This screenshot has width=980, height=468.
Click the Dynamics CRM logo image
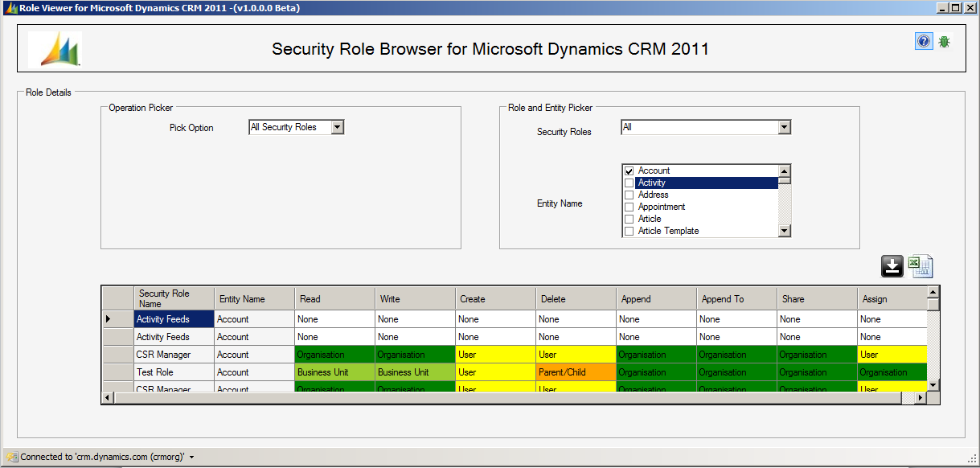click(55, 50)
